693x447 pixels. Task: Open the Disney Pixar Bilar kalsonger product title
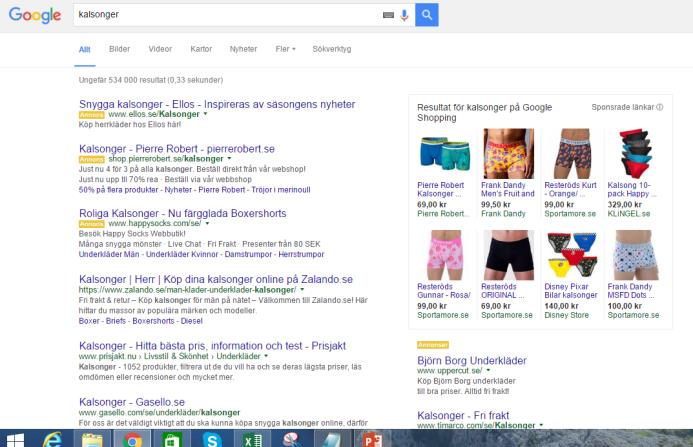pyautogui.click(x=571, y=290)
